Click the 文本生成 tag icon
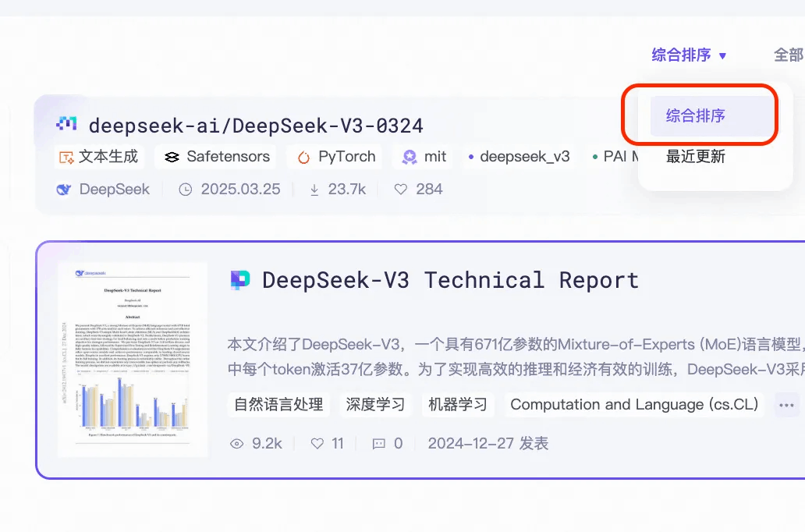Image resolution: width=805 pixels, height=532 pixels. [x=66, y=157]
